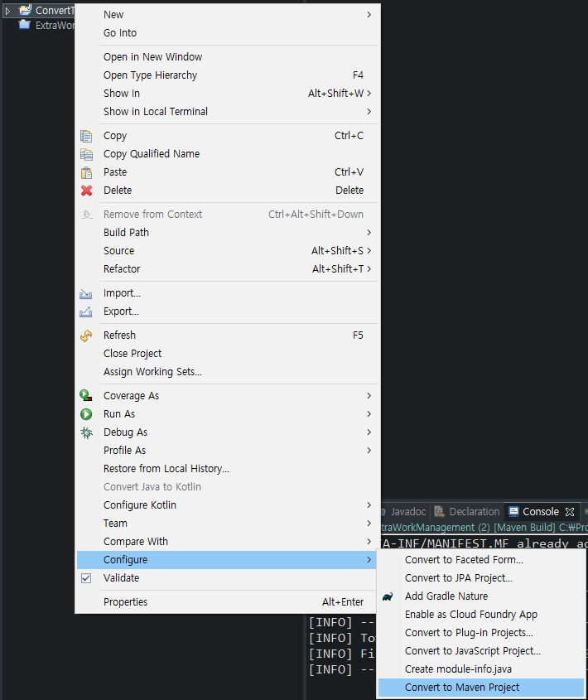The width and height of the screenshot is (588, 700).
Task: Expand the New submenu arrow
Action: tap(369, 15)
